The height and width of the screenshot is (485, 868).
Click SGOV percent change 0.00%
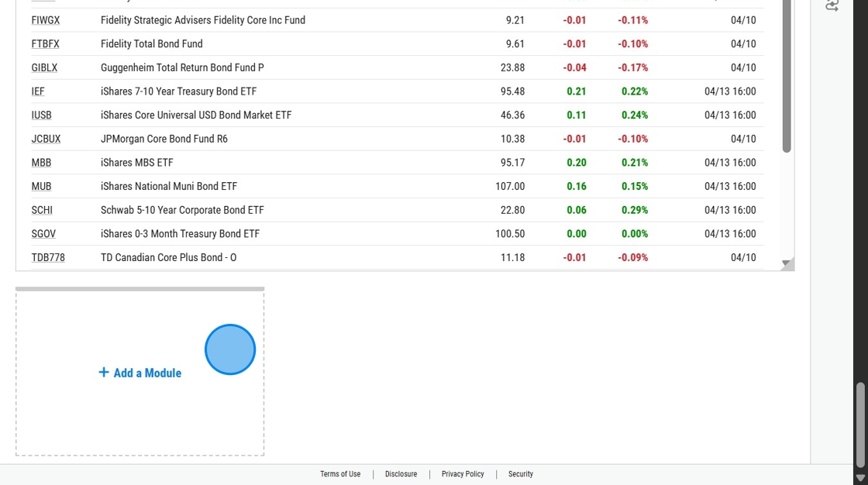[635, 234]
